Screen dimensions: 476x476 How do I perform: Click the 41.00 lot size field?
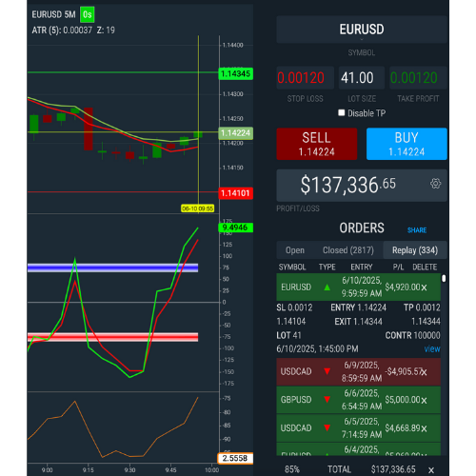point(362,78)
